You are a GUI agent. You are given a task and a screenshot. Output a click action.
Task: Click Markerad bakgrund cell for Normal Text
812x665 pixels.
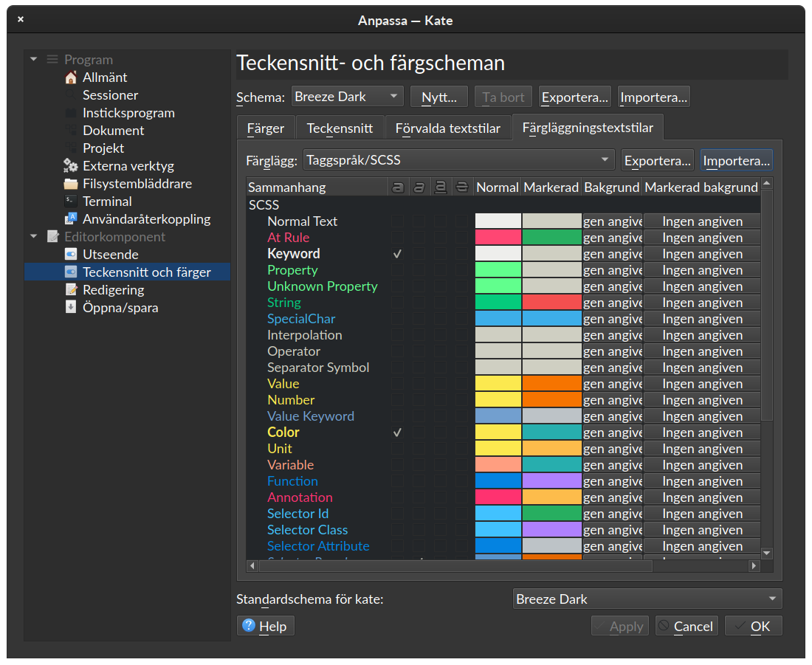click(x=702, y=221)
